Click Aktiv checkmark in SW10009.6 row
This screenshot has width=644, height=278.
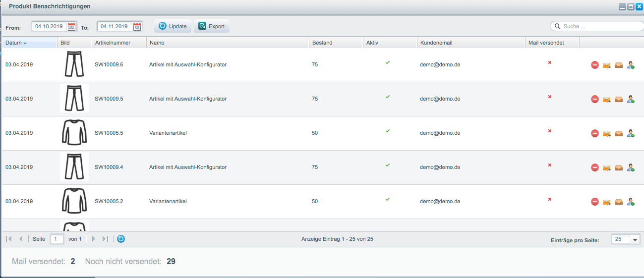[x=388, y=62]
